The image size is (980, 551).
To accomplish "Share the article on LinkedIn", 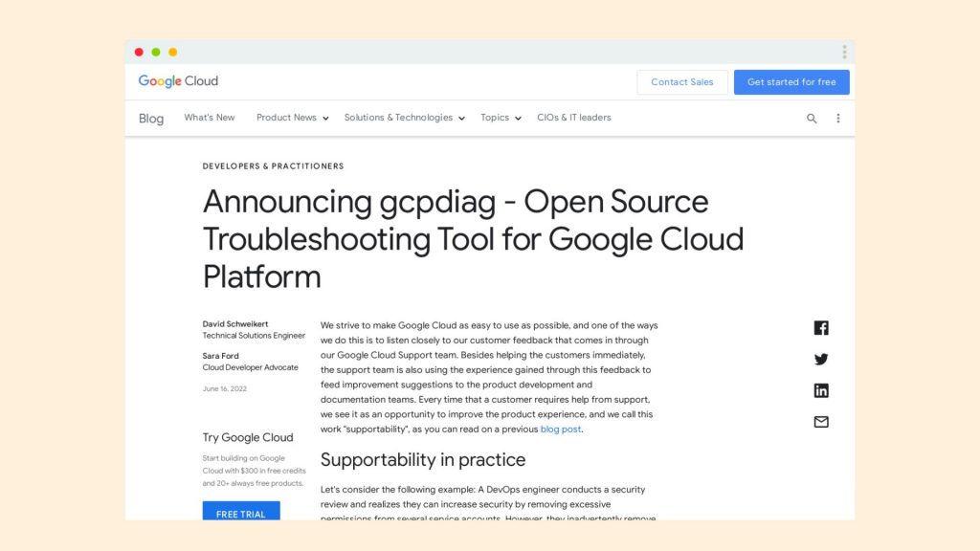I will coord(821,390).
